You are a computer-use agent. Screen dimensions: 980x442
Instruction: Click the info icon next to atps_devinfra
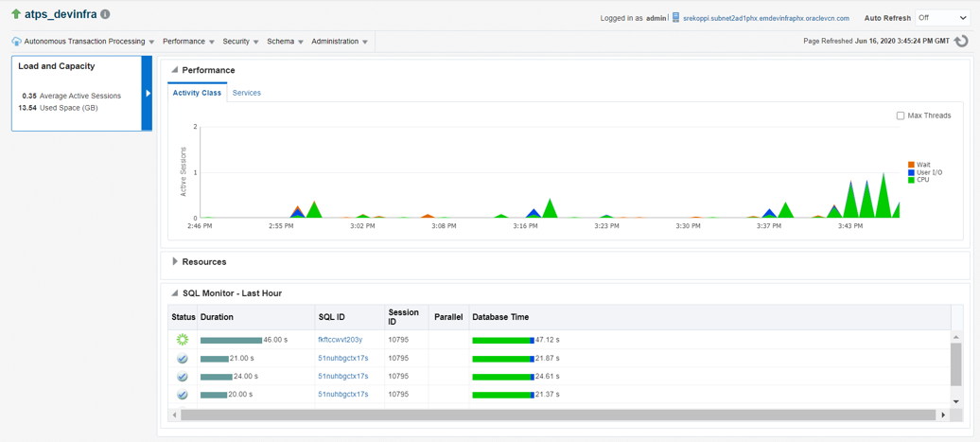tap(105, 14)
